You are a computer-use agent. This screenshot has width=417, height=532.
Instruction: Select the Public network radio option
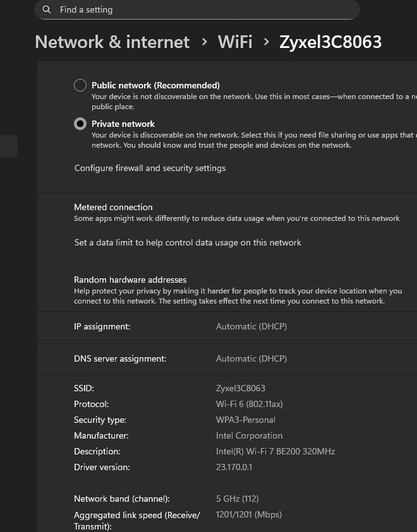pyautogui.click(x=80, y=85)
